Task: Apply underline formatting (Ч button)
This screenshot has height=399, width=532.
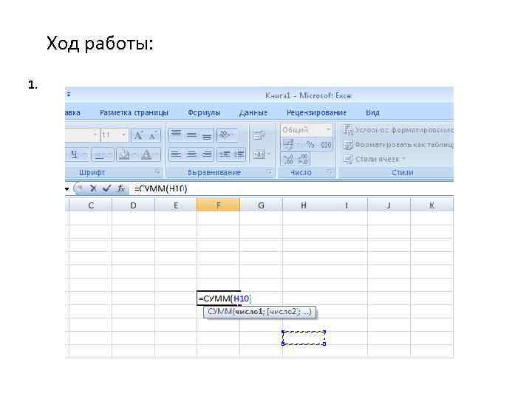Action: [x=74, y=154]
